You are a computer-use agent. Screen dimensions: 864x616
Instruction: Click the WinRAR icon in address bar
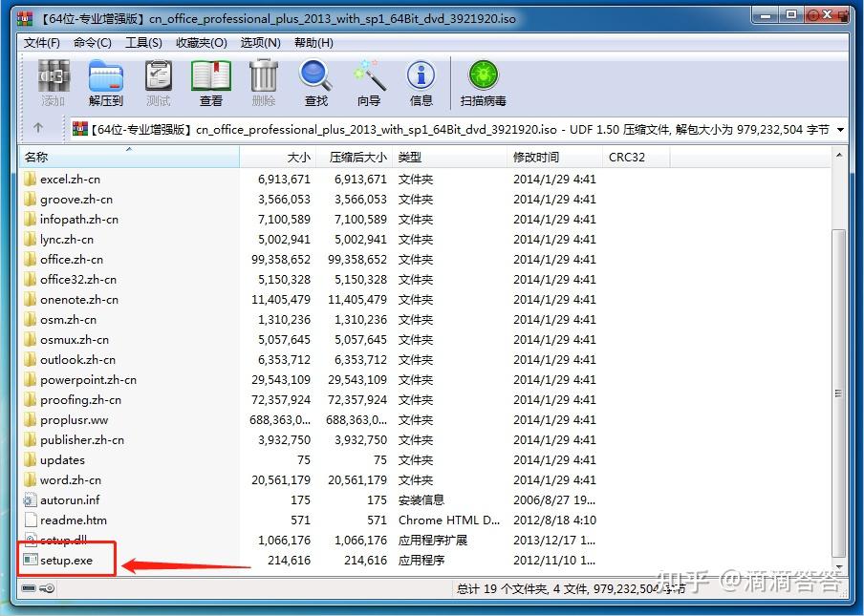80,129
